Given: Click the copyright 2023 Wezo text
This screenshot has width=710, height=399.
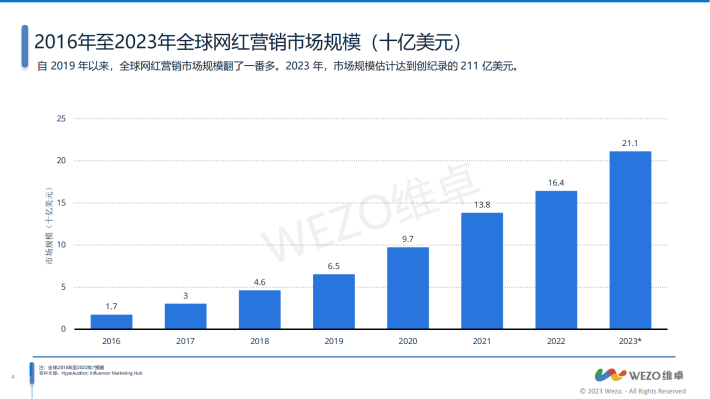Looking at the screenshot, I should click(633, 391).
